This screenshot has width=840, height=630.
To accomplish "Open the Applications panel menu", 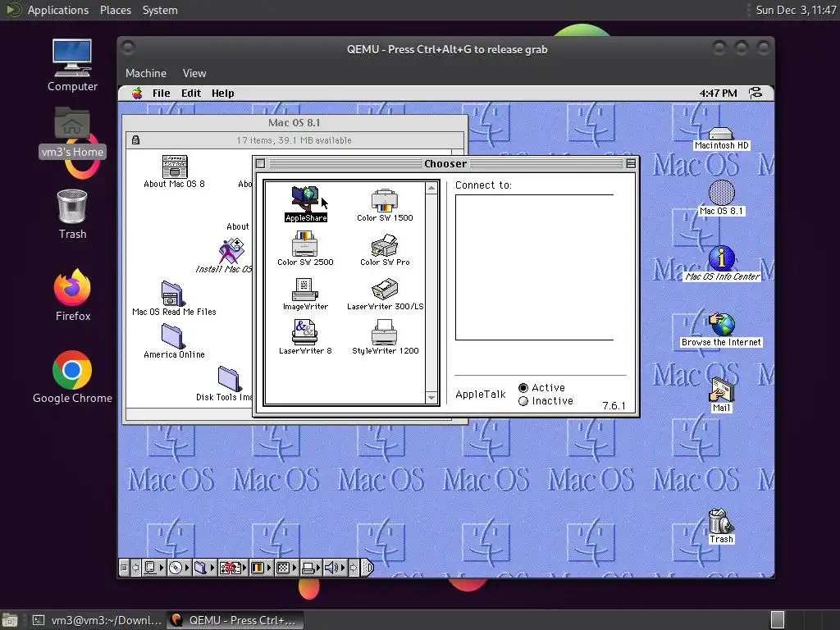I will 58,10.
